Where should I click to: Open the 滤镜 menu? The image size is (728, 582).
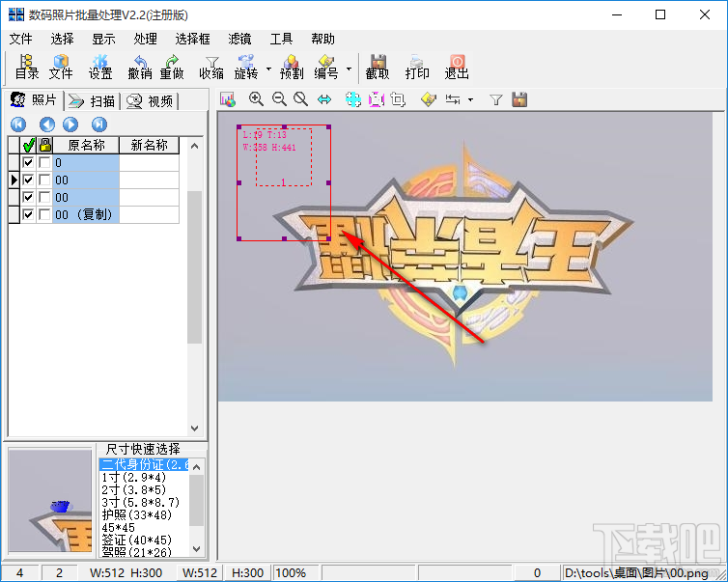click(x=239, y=39)
